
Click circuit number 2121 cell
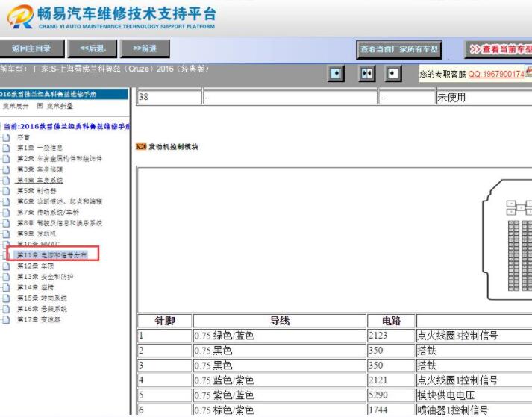click(391, 380)
